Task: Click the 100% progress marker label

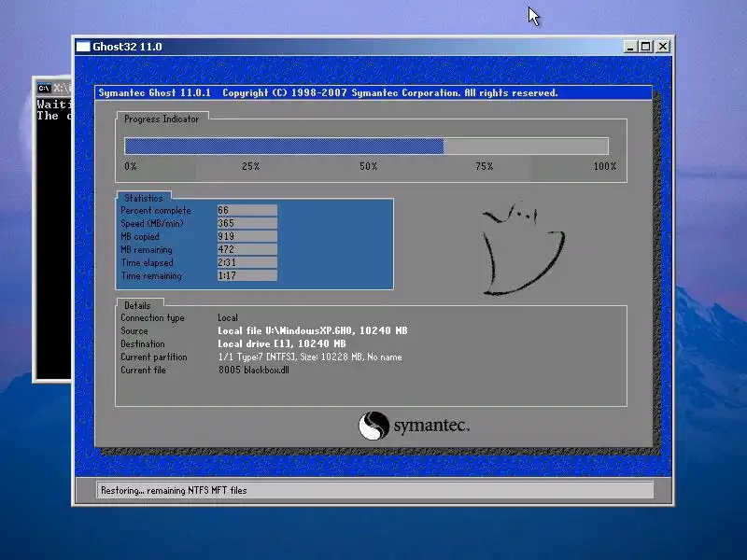Action: [x=605, y=166]
